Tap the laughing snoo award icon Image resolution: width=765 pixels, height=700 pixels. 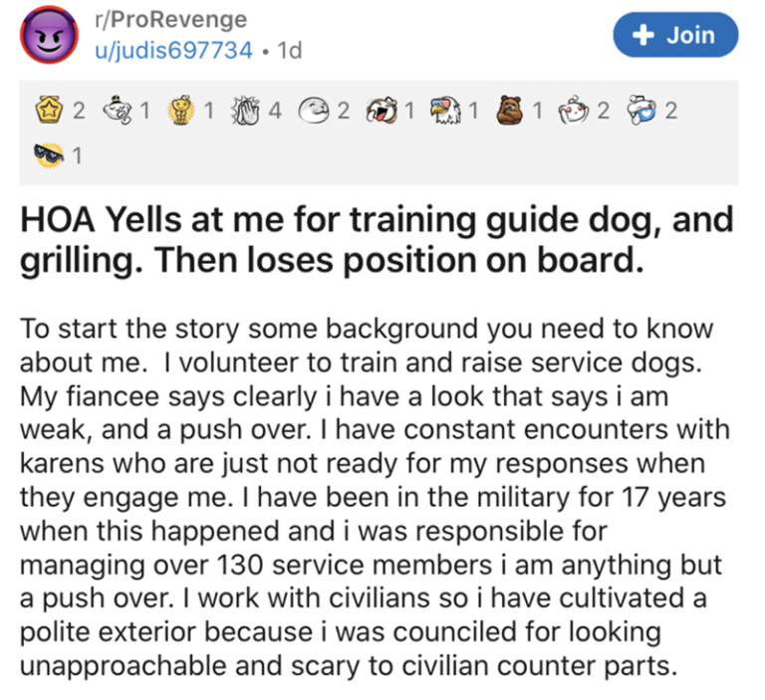(382, 111)
